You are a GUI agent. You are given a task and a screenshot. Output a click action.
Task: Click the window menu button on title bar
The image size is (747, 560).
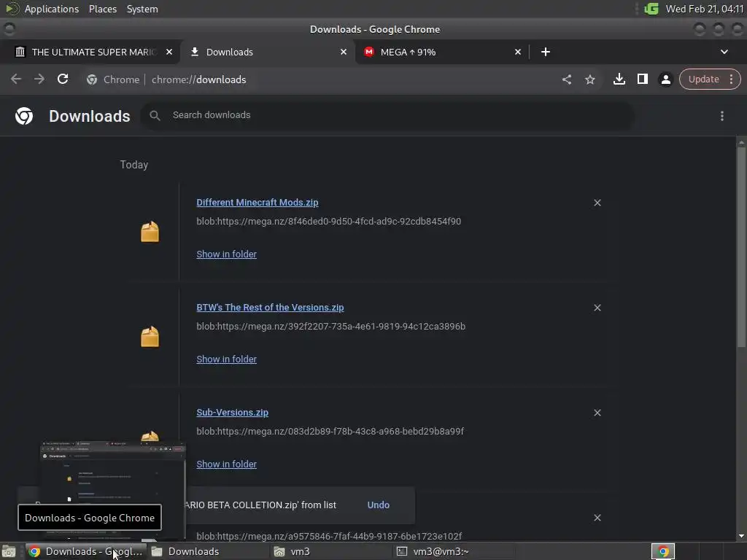9,29
